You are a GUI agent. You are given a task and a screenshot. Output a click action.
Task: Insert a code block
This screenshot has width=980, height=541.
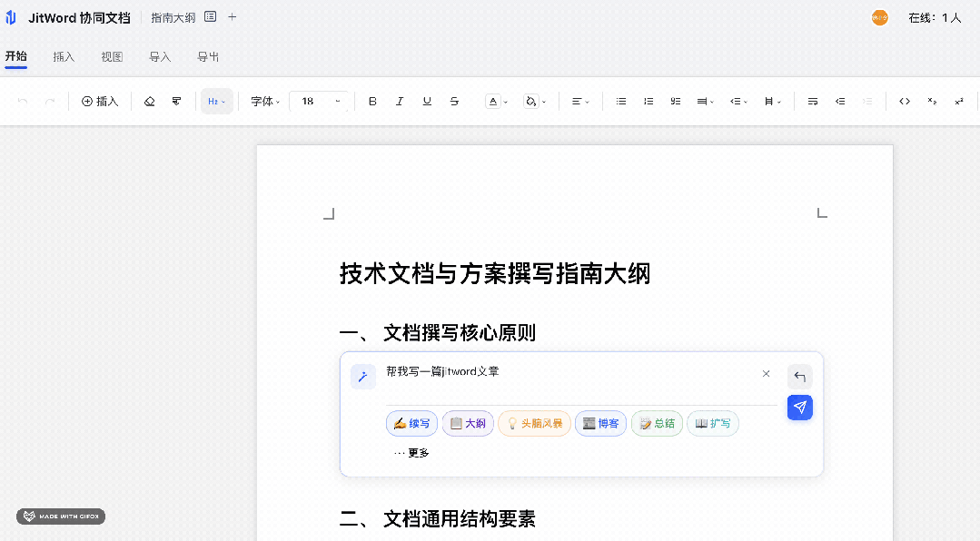pyautogui.click(x=905, y=101)
